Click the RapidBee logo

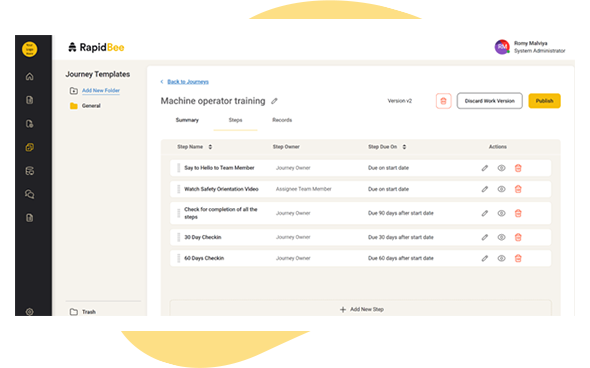pyautogui.click(x=96, y=47)
